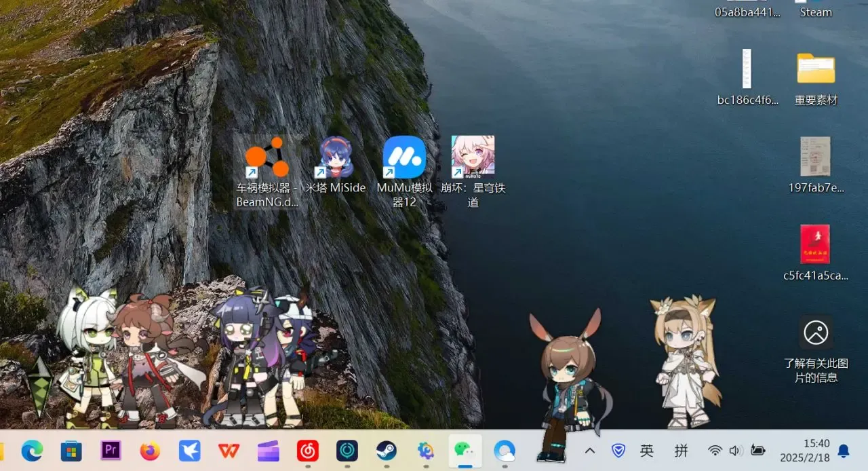Open the purple clapperboard video app
This screenshot has width=868, height=471.
coord(269,450)
